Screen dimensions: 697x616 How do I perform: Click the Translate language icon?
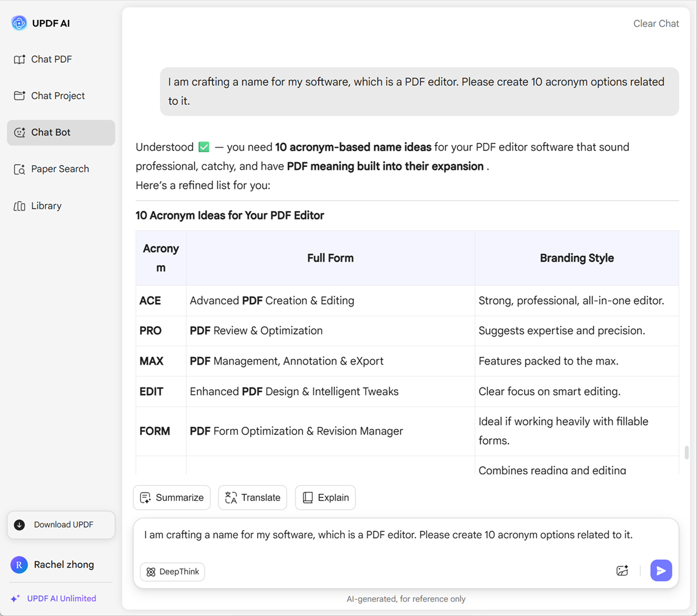[x=231, y=498]
